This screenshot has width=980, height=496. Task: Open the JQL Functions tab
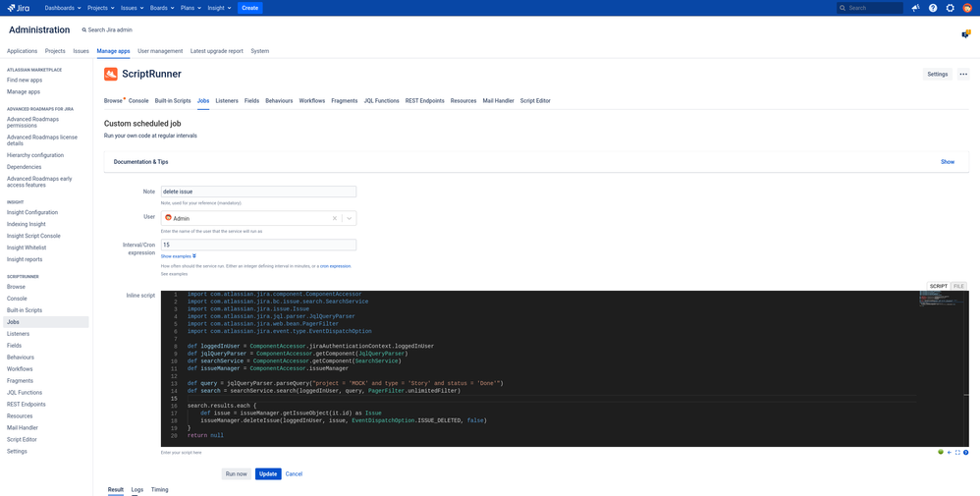coord(381,101)
